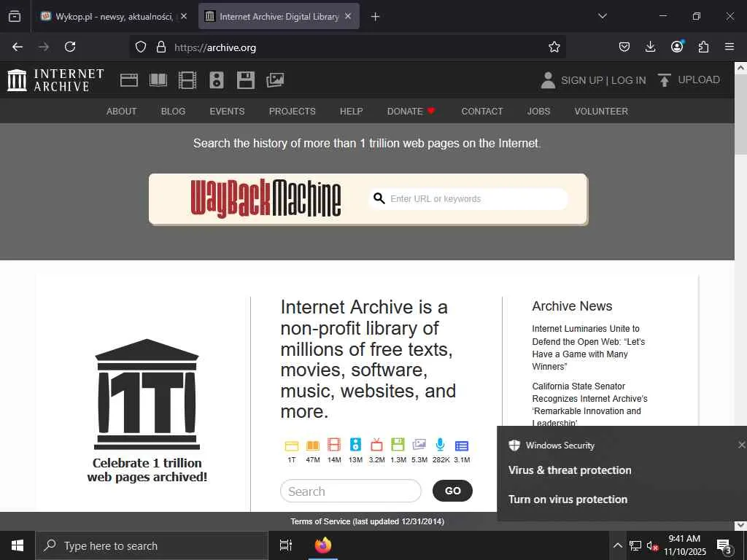747x560 pixels.
Task: Click the Wayback Machine logo
Action: pyautogui.click(x=266, y=198)
